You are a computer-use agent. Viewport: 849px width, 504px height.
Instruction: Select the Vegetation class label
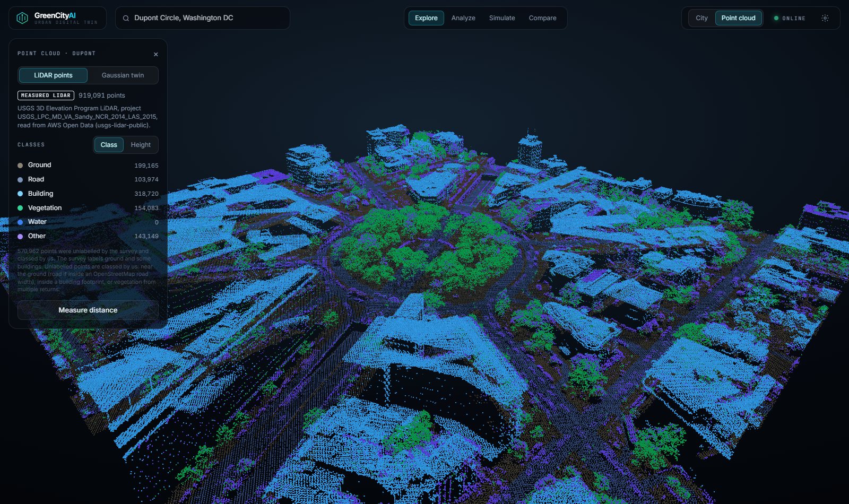[x=45, y=208]
